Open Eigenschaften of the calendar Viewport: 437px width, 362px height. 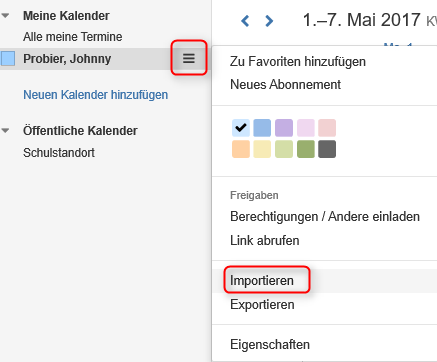(270, 344)
